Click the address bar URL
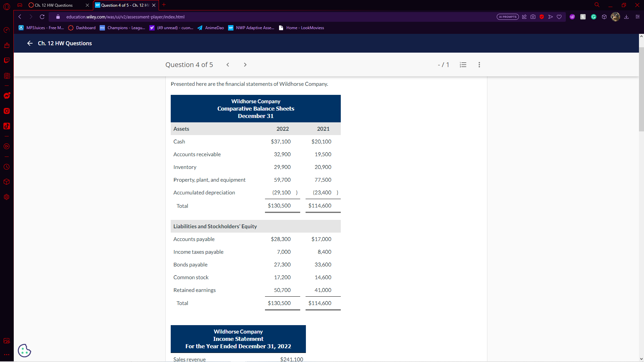 coord(125,17)
